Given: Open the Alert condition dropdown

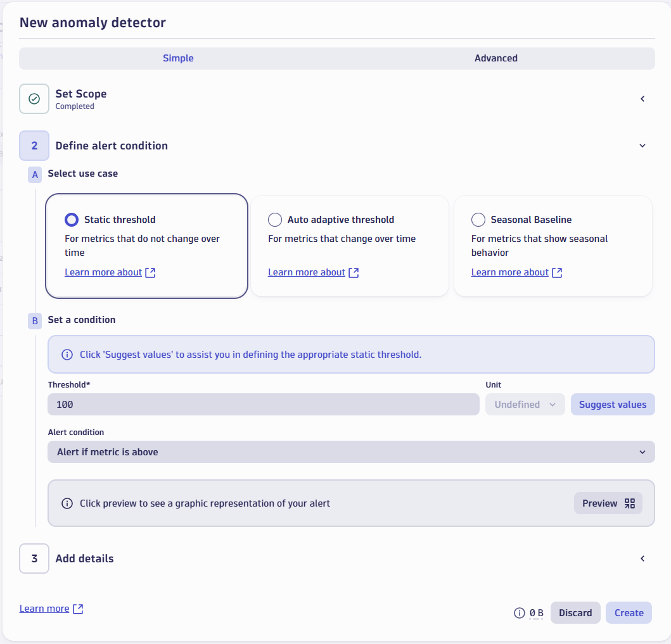Looking at the screenshot, I should tap(350, 451).
